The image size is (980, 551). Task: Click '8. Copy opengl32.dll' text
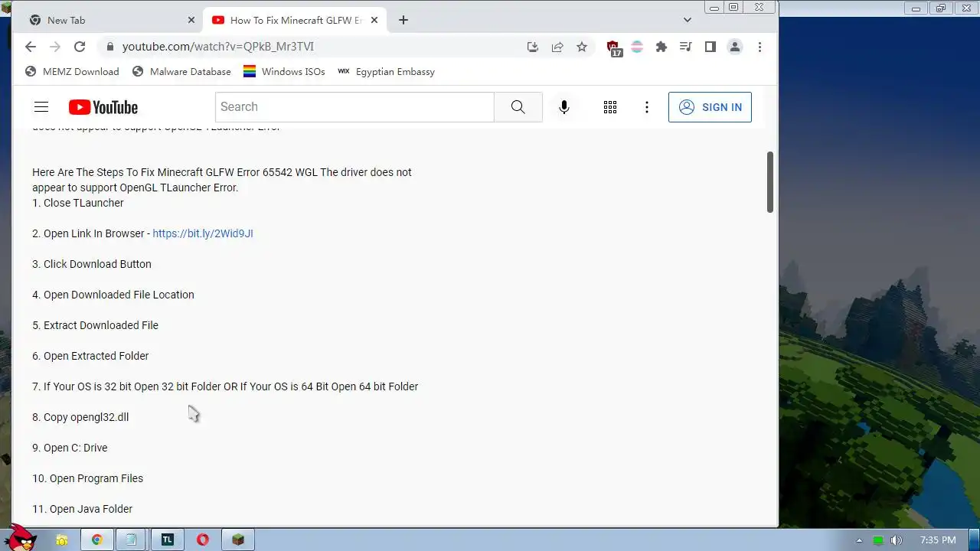[80, 417]
